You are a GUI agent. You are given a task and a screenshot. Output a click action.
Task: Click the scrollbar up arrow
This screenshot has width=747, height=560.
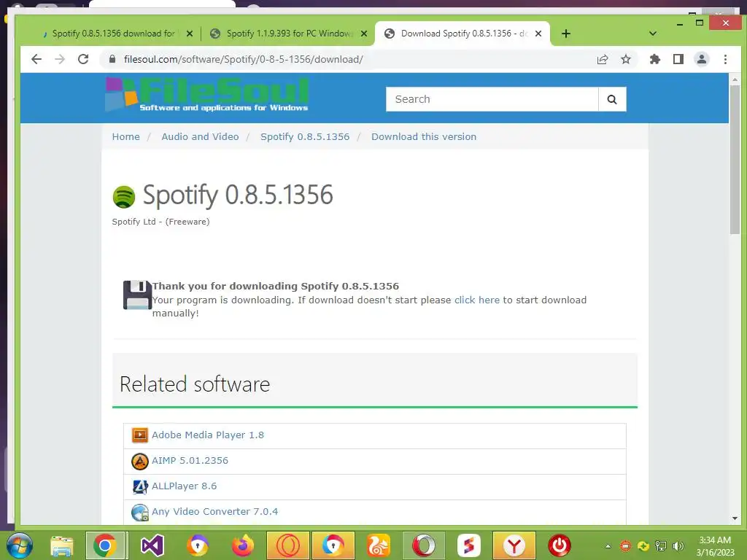pos(735,79)
